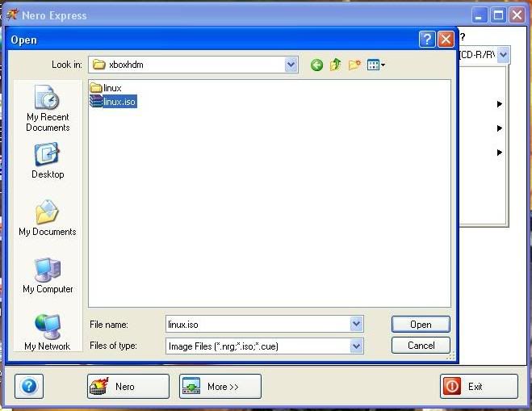This screenshot has height=411, width=532.
Task: Cancel the Open dialog
Action: pyautogui.click(x=421, y=346)
